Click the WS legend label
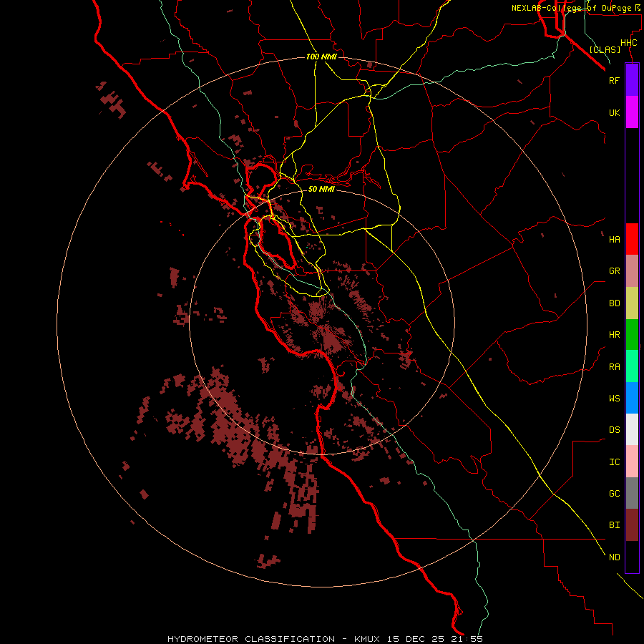The width and height of the screenshot is (644, 644). [615, 398]
